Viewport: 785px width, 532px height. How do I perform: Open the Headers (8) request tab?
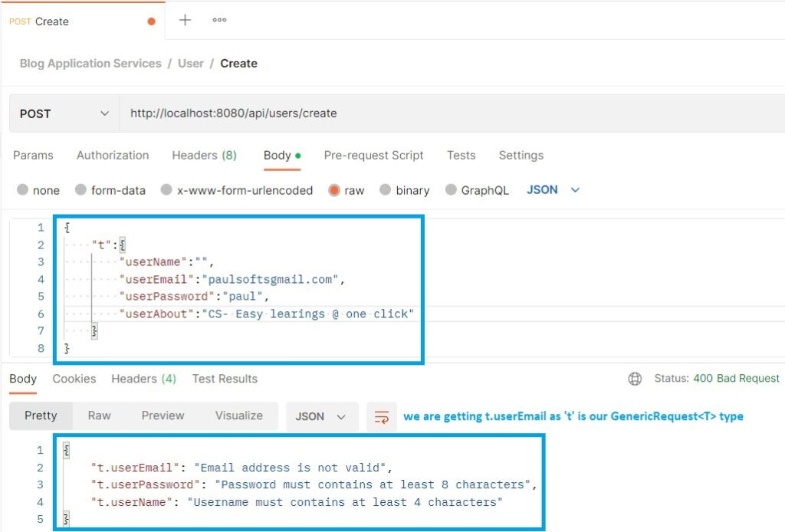[204, 155]
